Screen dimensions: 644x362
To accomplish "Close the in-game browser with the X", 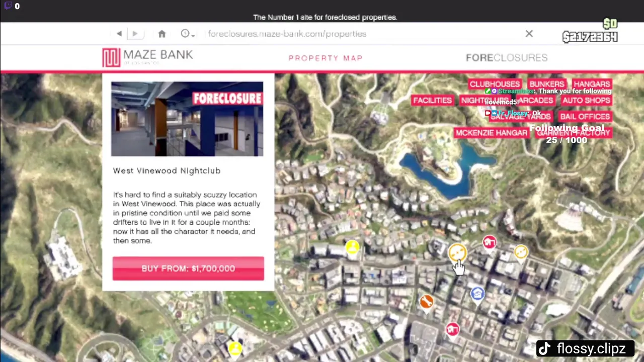I will click(x=529, y=34).
